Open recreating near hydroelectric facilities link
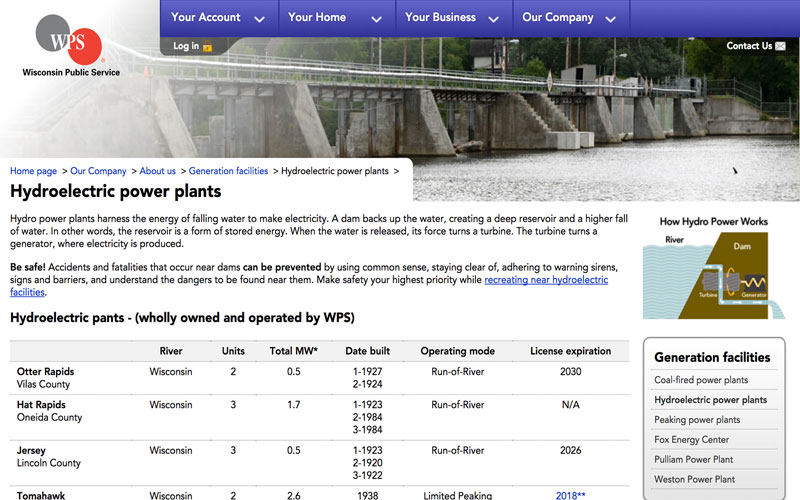This screenshot has width=800, height=500. (546, 280)
